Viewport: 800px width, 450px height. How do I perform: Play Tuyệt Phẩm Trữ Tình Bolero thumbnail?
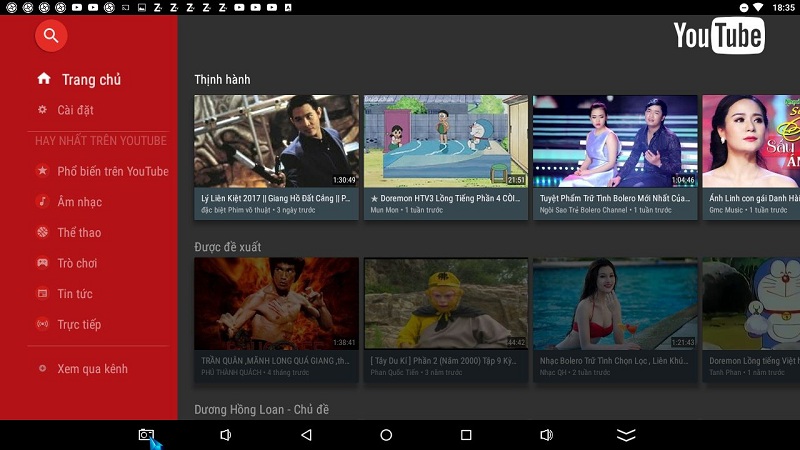(x=615, y=141)
